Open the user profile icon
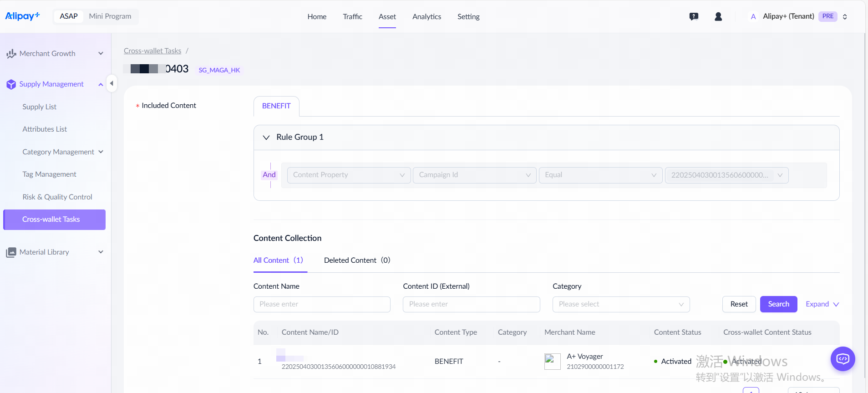The image size is (868, 393). [718, 16]
